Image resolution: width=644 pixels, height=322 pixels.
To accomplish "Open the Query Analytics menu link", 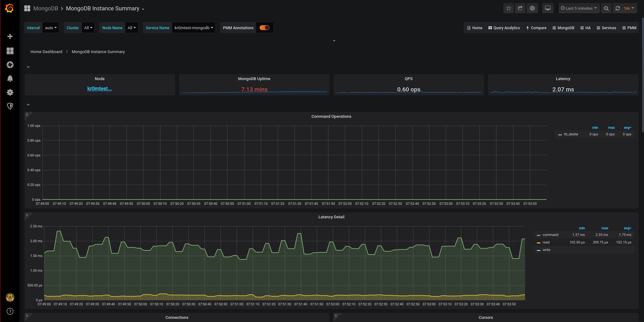I will point(504,28).
